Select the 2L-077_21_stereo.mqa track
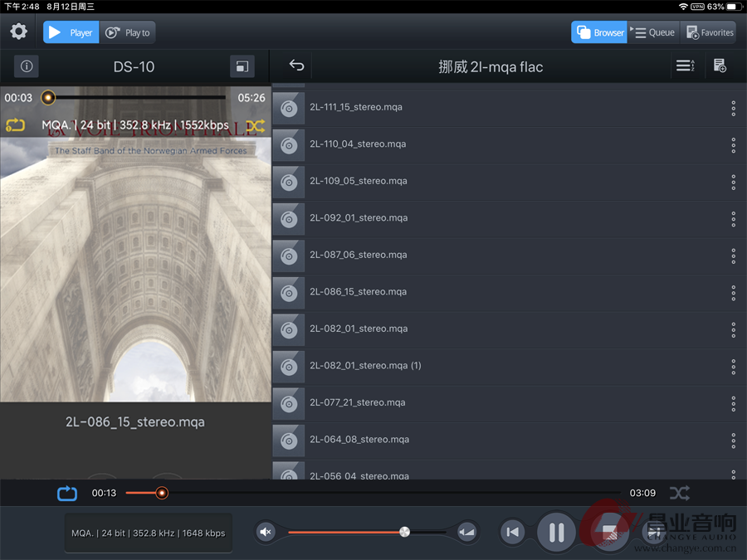 [510, 404]
